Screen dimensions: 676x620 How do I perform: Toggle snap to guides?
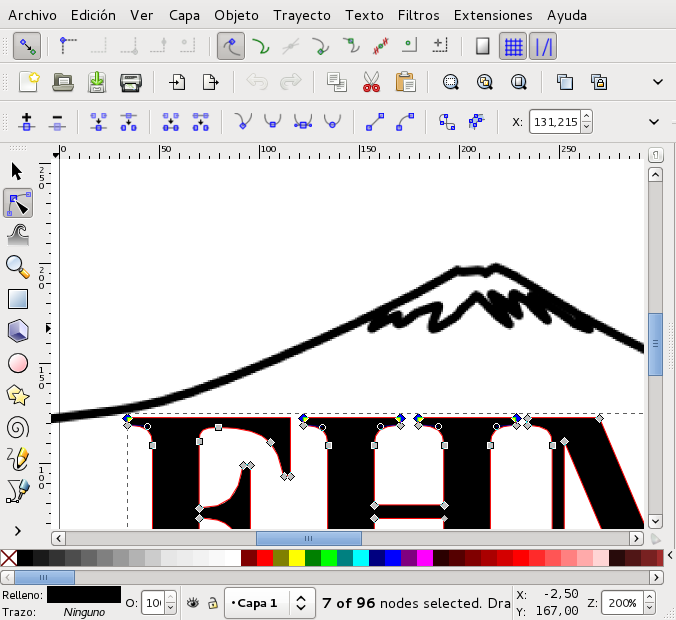coord(543,46)
